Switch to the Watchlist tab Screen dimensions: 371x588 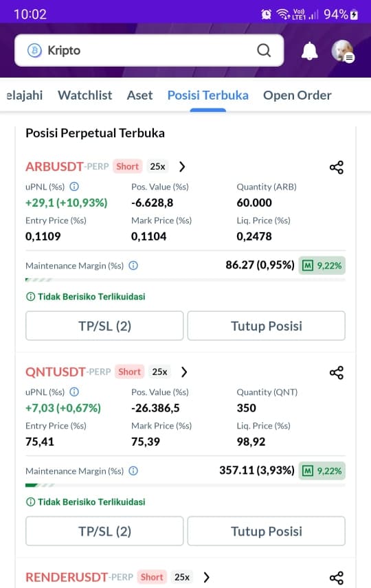coord(85,95)
